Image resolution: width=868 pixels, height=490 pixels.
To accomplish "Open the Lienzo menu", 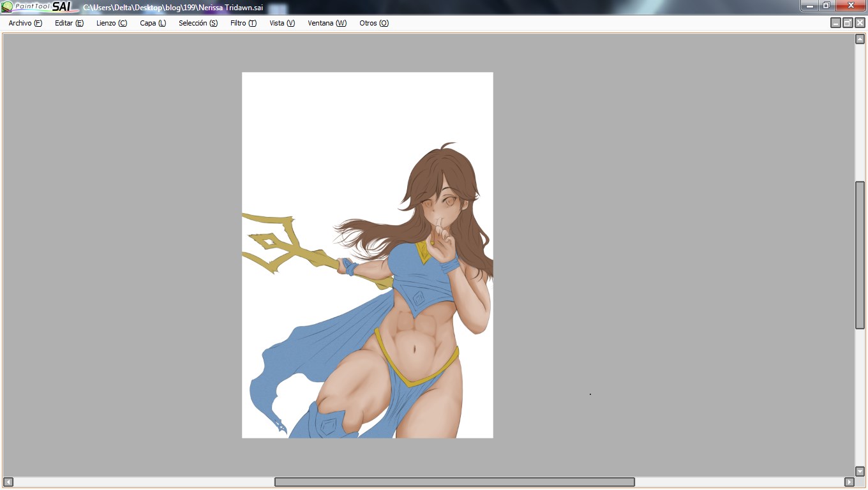I will click(x=112, y=23).
